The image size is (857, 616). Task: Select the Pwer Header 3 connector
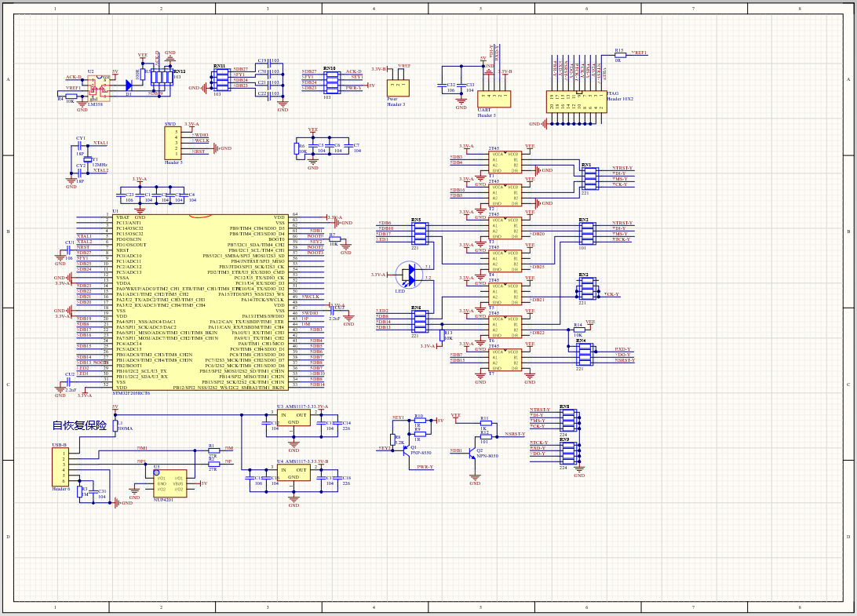397,88
